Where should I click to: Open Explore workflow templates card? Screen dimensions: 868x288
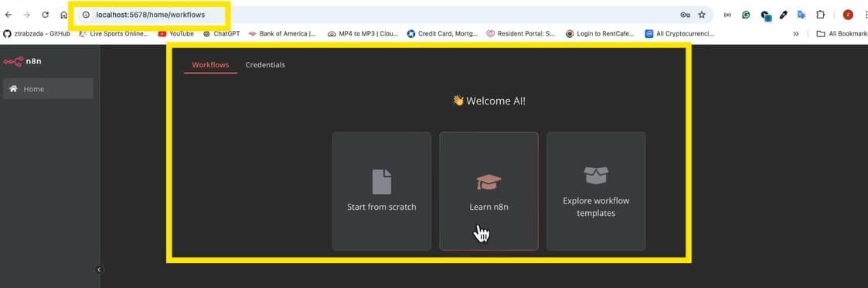596,191
